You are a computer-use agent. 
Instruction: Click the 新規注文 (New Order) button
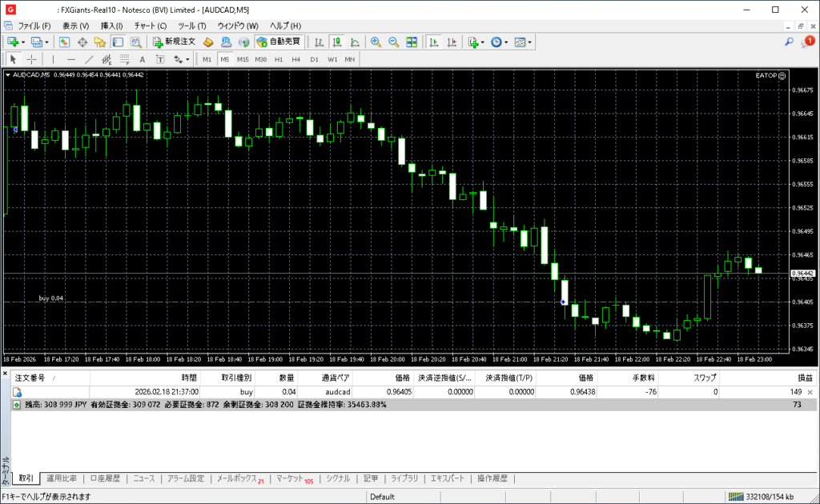pyautogui.click(x=173, y=42)
